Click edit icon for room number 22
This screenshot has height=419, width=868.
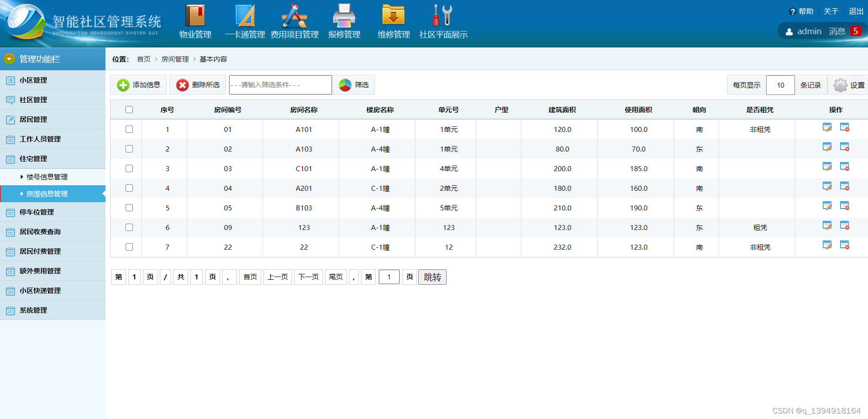coord(827,246)
